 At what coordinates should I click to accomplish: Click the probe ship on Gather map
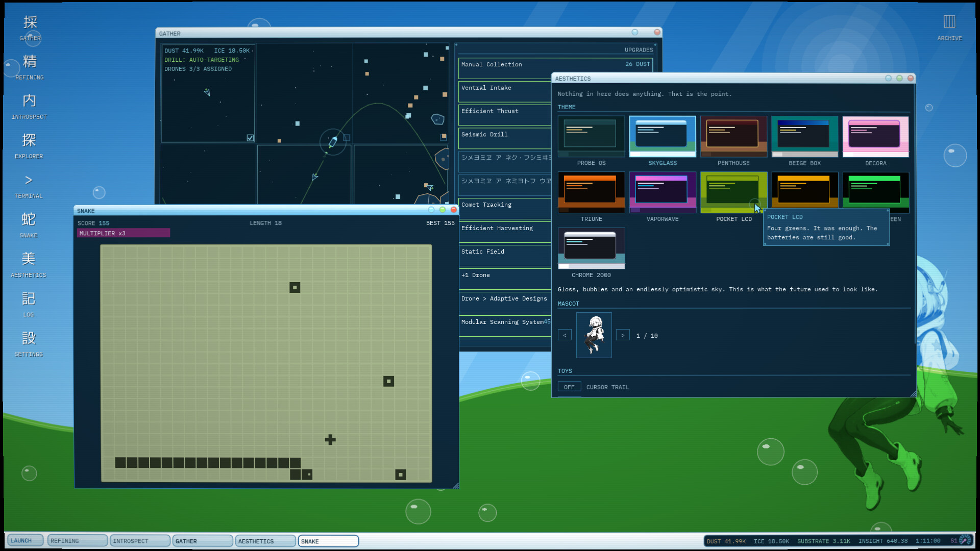click(333, 142)
